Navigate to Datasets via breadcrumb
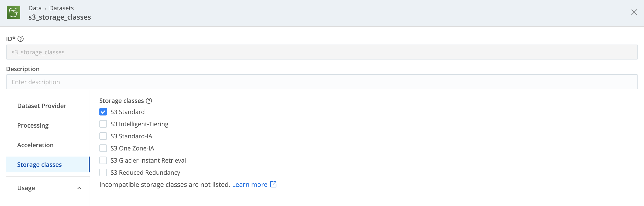Screen dimensions: 644x206 (61, 8)
